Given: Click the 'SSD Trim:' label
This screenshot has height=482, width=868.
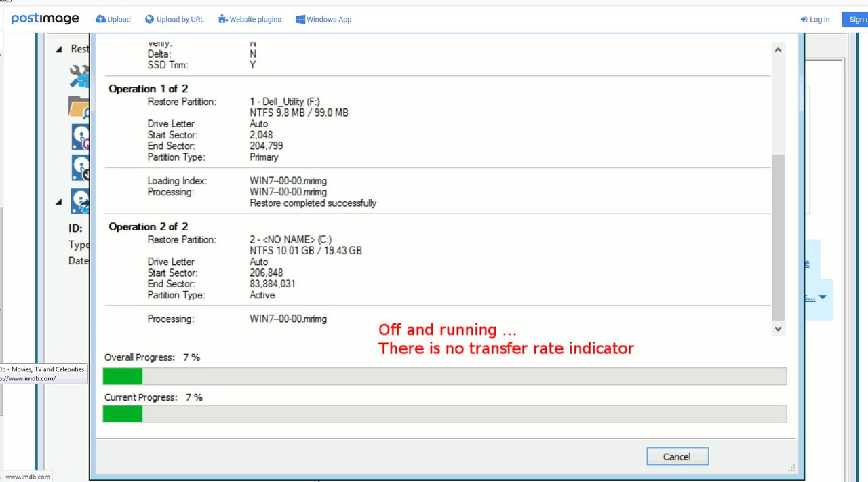Looking at the screenshot, I should click(167, 65).
